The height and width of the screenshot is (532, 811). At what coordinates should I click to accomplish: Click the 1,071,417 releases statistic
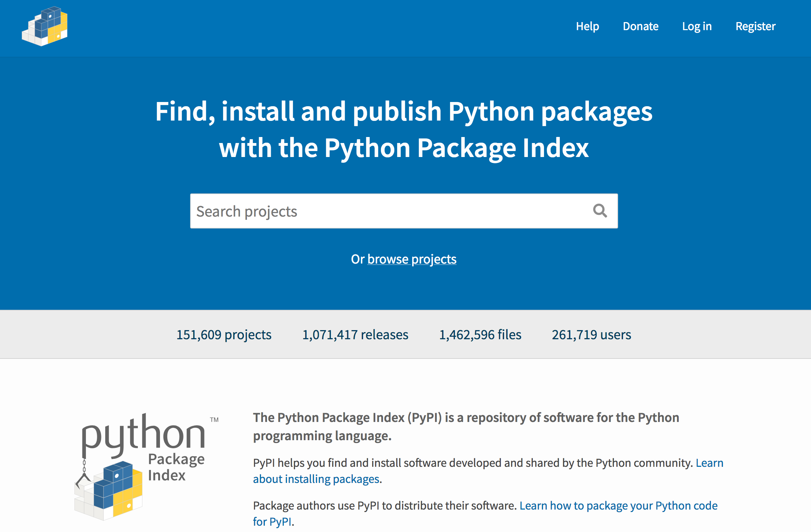tap(355, 334)
